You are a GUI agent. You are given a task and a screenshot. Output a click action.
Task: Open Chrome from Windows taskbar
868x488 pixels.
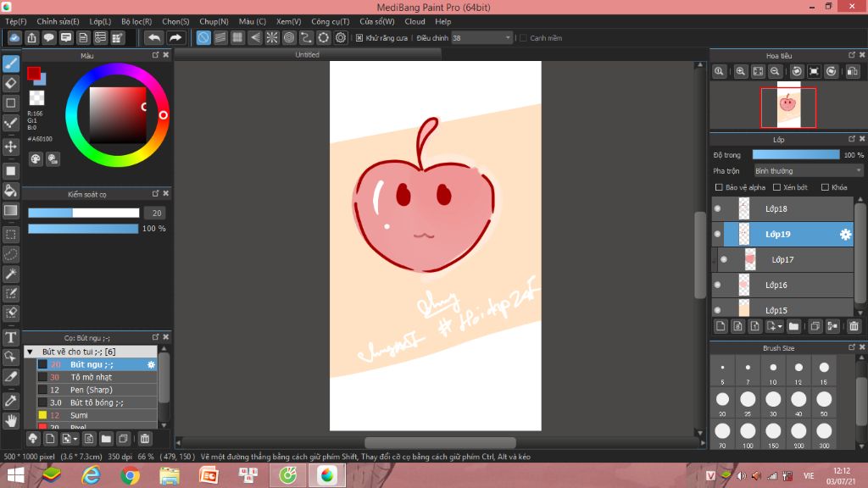click(x=130, y=475)
